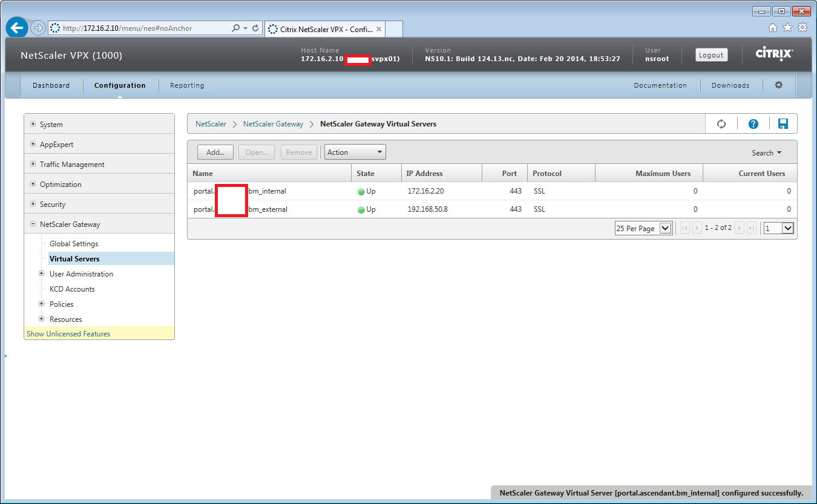
Task: Click the Add... button
Action: pyautogui.click(x=215, y=152)
